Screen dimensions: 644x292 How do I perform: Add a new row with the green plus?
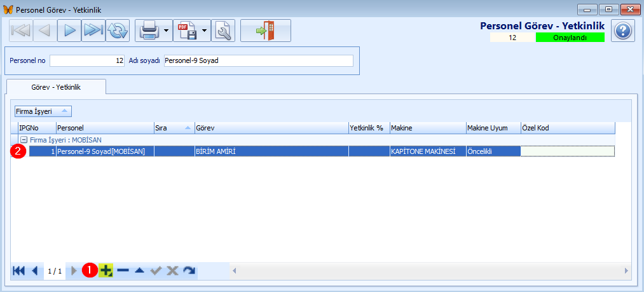pos(106,271)
